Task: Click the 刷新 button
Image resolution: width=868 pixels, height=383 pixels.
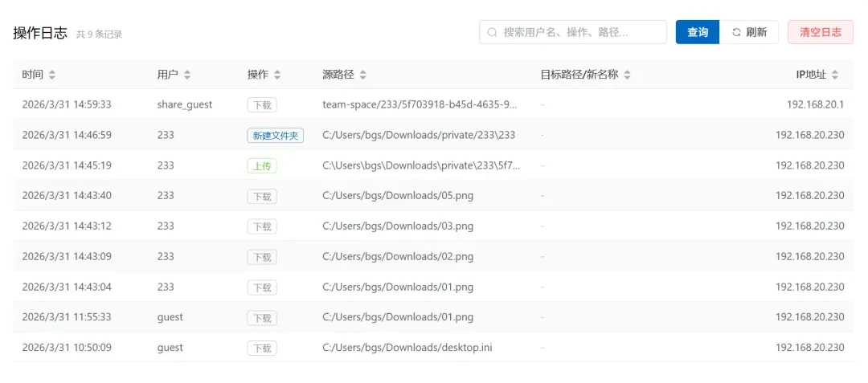Action: 749,32
